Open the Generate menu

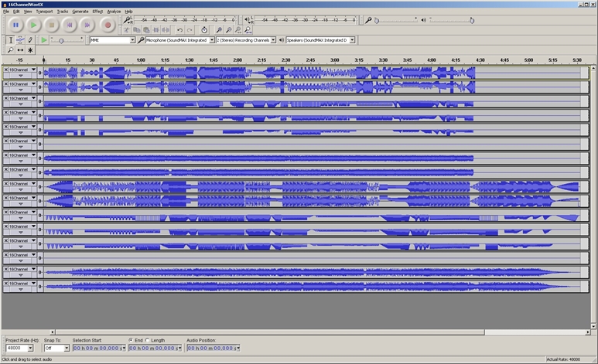(80, 12)
